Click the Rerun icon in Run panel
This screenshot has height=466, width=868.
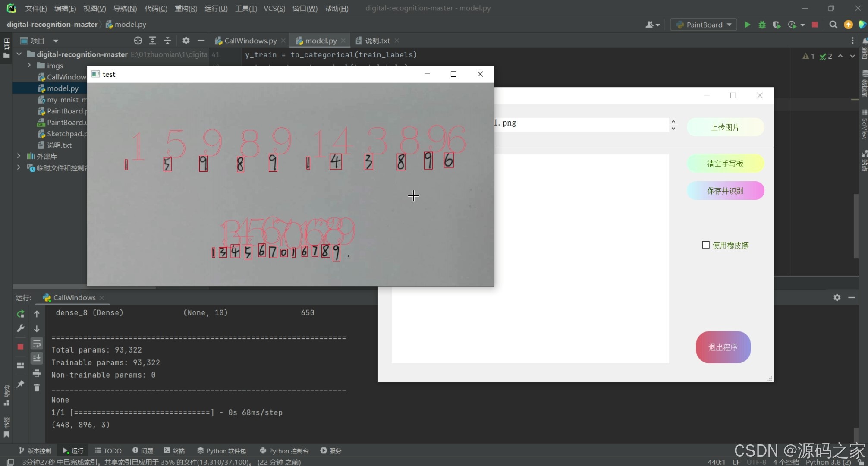20,314
